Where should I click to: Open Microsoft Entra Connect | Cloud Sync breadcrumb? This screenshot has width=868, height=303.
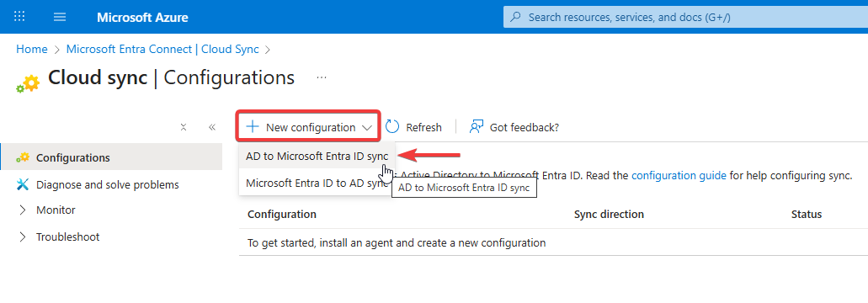(x=162, y=49)
